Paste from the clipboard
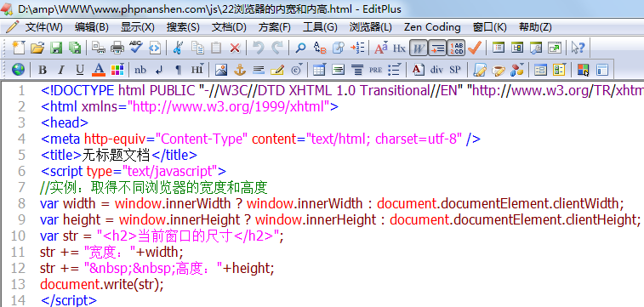 216,48
